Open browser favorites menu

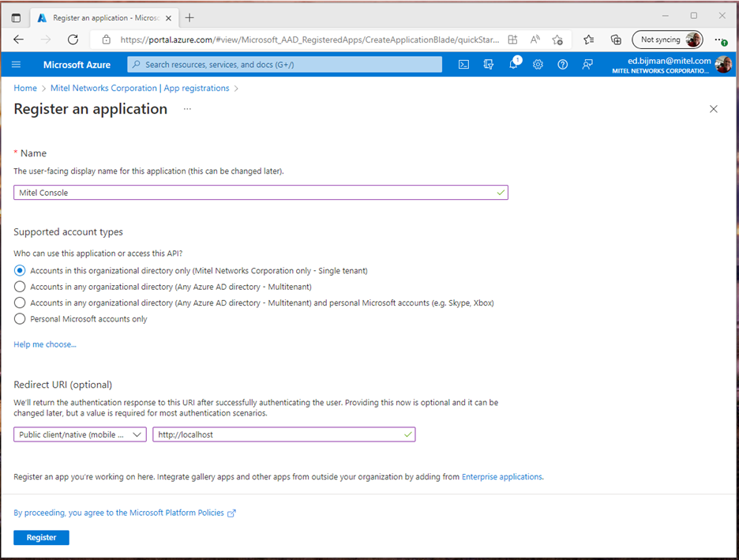pyautogui.click(x=587, y=39)
